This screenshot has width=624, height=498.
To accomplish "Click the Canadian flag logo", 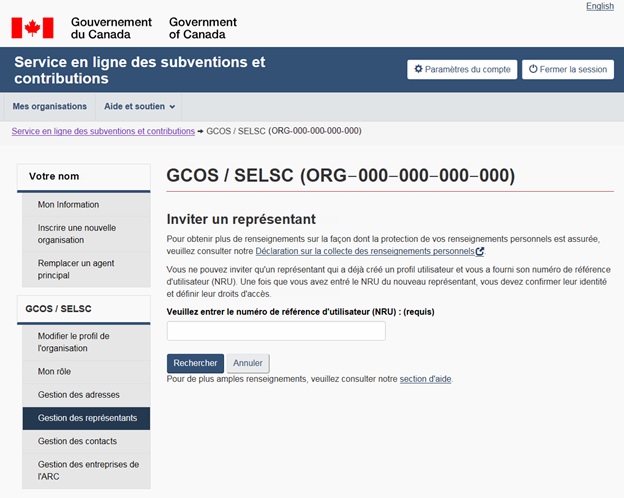I will (x=32, y=27).
